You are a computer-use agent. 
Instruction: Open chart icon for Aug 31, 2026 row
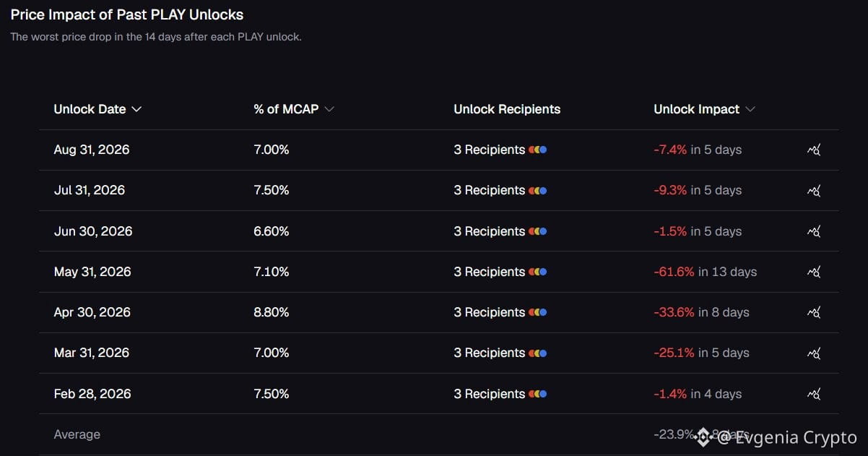pos(814,150)
